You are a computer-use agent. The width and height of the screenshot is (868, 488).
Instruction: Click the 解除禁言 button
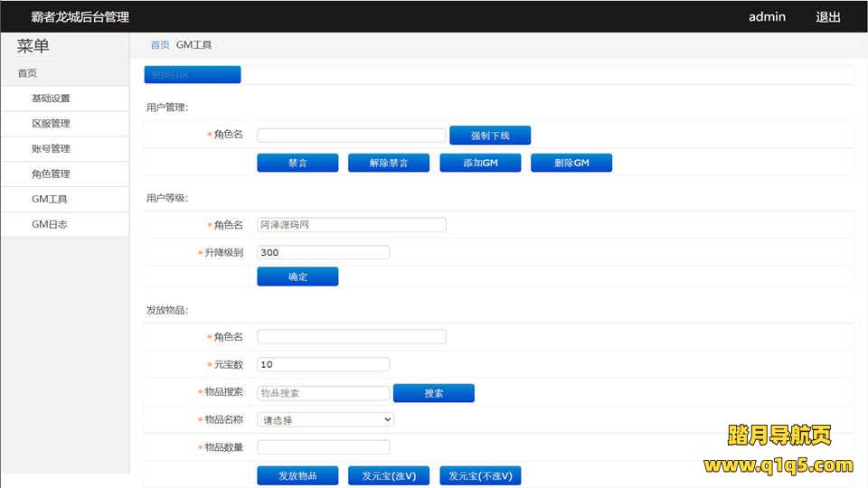(x=388, y=163)
